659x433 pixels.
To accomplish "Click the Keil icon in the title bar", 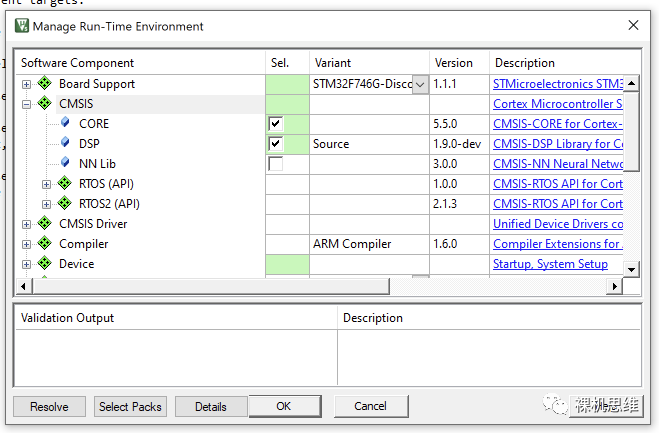I will point(22,26).
